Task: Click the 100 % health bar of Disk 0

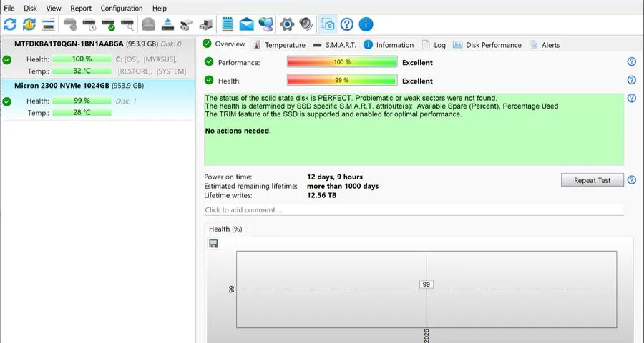Action: 82,59
